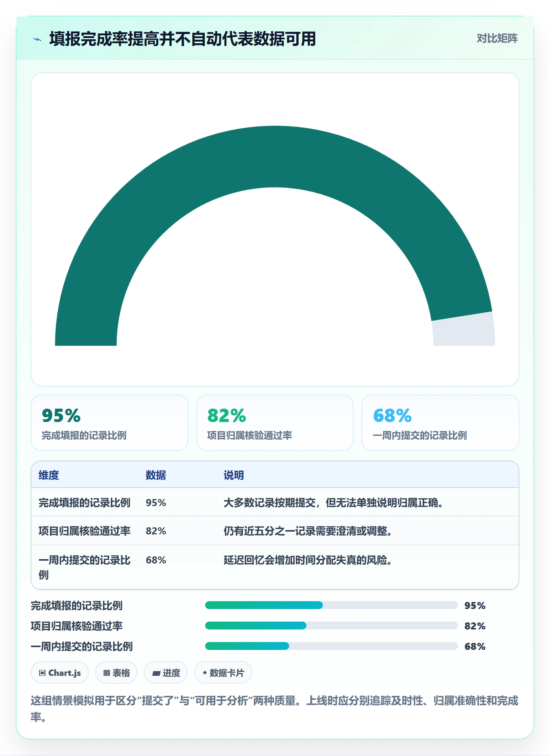Click the 数据卡片 chip
This screenshot has height=756, width=550.
[223, 673]
